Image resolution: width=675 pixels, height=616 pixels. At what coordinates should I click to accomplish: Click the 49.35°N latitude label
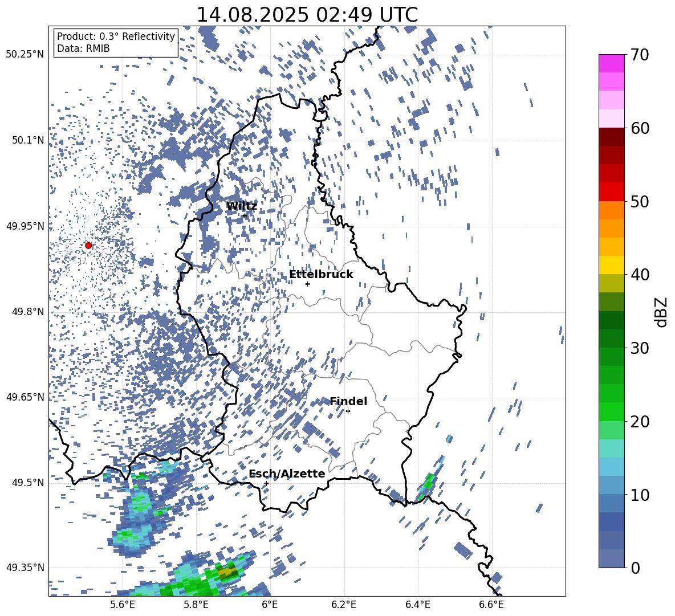pyautogui.click(x=25, y=568)
